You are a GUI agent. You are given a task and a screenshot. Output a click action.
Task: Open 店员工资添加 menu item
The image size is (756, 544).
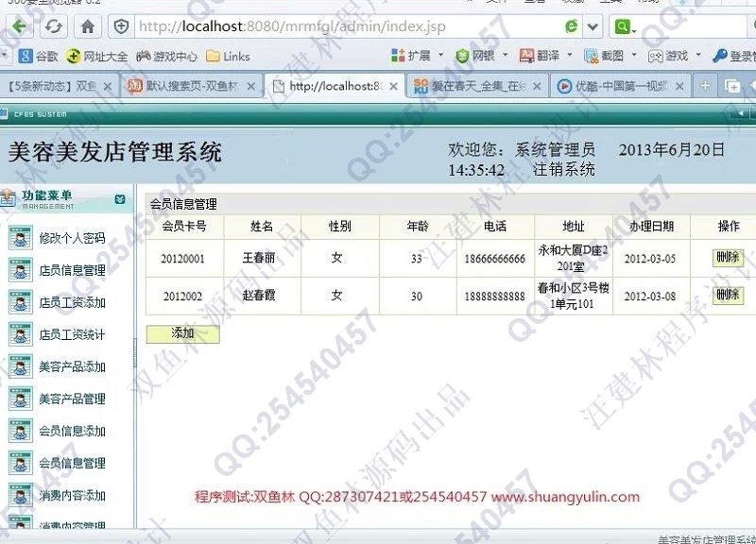(x=72, y=302)
